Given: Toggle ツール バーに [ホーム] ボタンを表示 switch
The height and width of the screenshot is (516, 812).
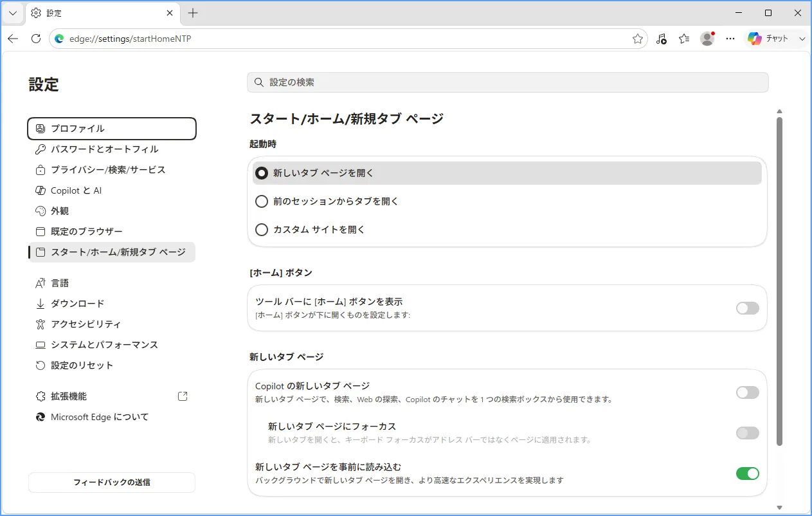Looking at the screenshot, I should click(x=748, y=308).
